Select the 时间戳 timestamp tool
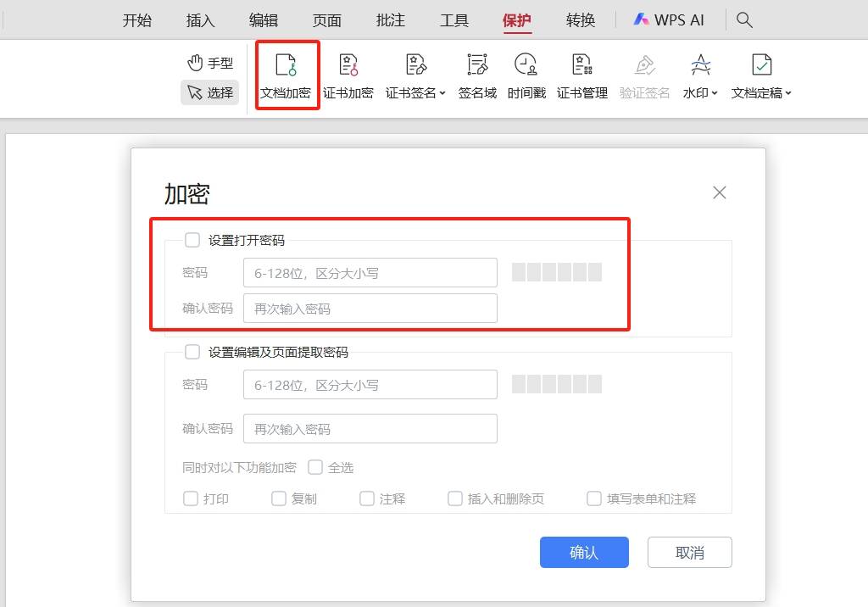The height and width of the screenshot is (607, 868). (526, 75)
